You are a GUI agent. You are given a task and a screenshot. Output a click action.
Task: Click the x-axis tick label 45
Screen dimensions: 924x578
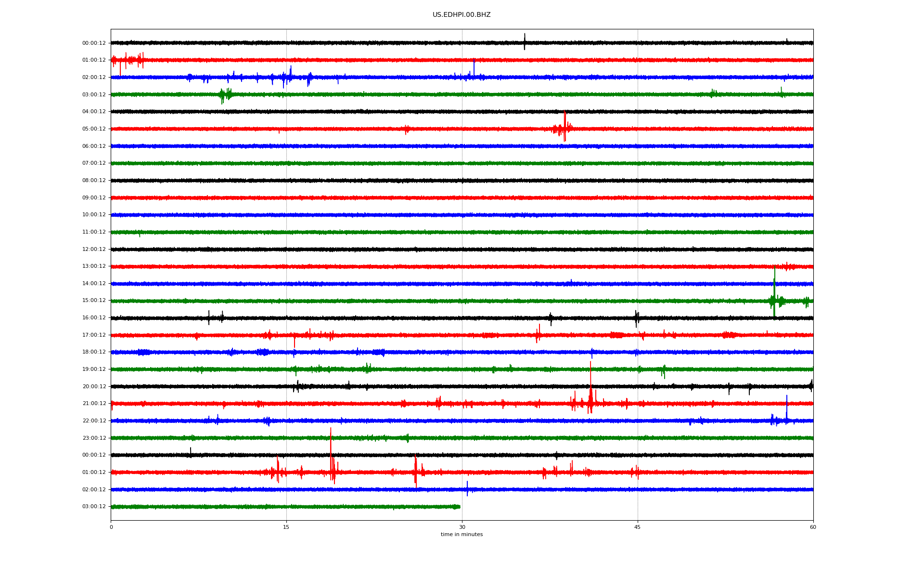637,527
